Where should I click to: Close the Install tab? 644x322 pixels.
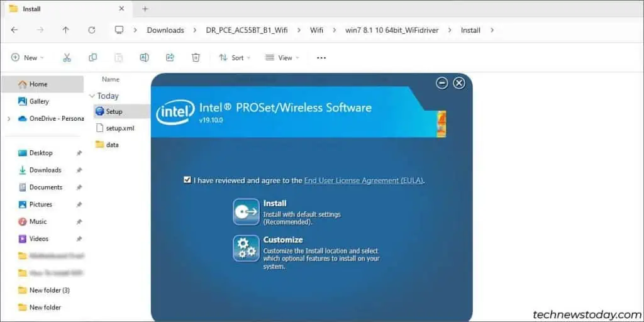tap(121, 9)
